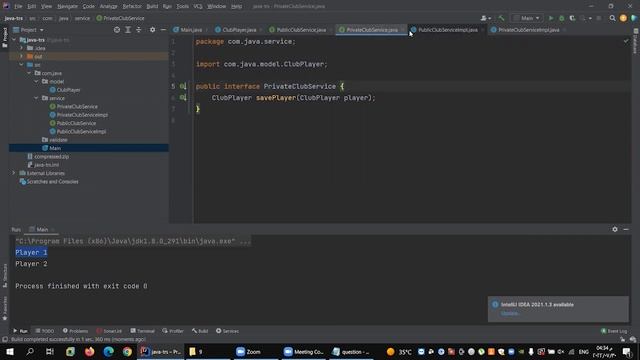Open the TODO tool window
Screen dimensions: 640x360
(x=44, y=331)
